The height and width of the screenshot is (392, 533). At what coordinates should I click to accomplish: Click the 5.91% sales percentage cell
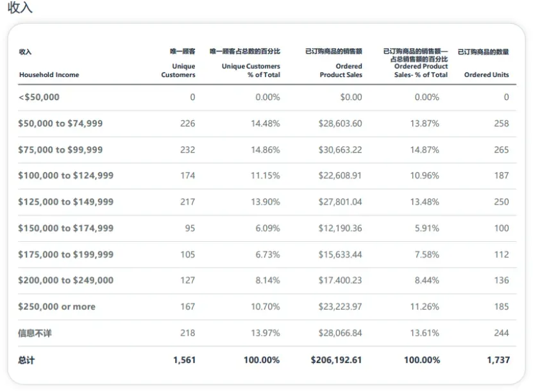point(427,228)
